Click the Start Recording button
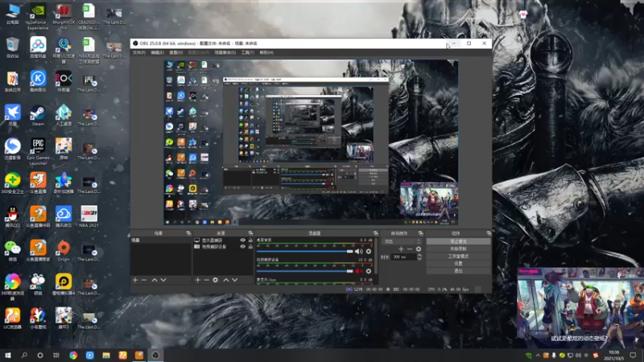The width and height of the screenshot is (644, 362). (x=458, y=249)
